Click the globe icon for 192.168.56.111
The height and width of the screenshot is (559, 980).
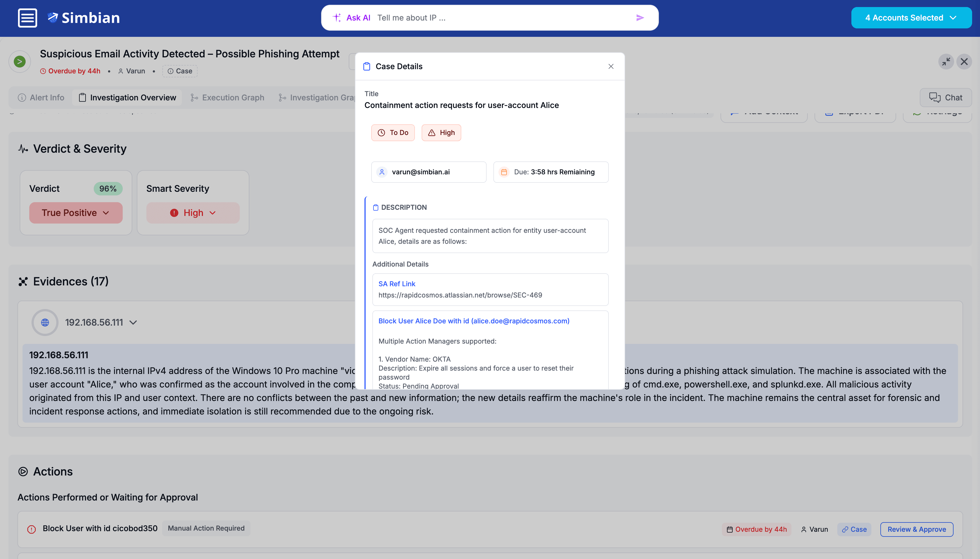click(45, 322)
